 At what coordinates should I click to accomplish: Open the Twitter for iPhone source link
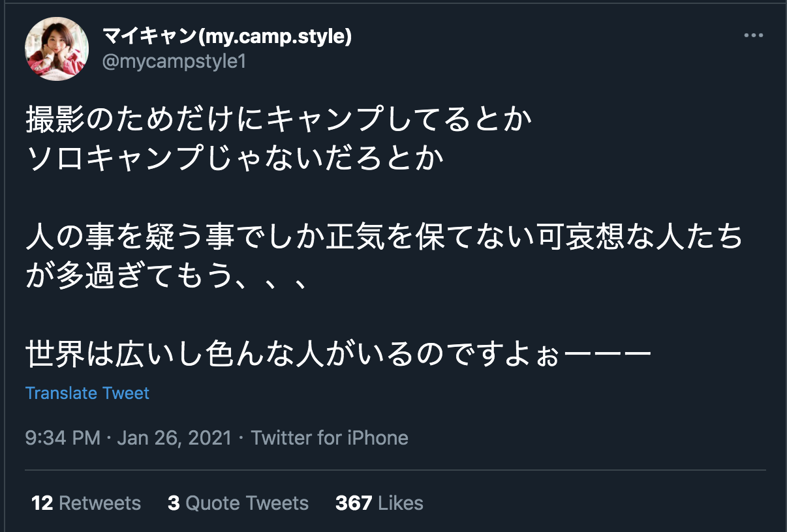click(x=330, y=437)
